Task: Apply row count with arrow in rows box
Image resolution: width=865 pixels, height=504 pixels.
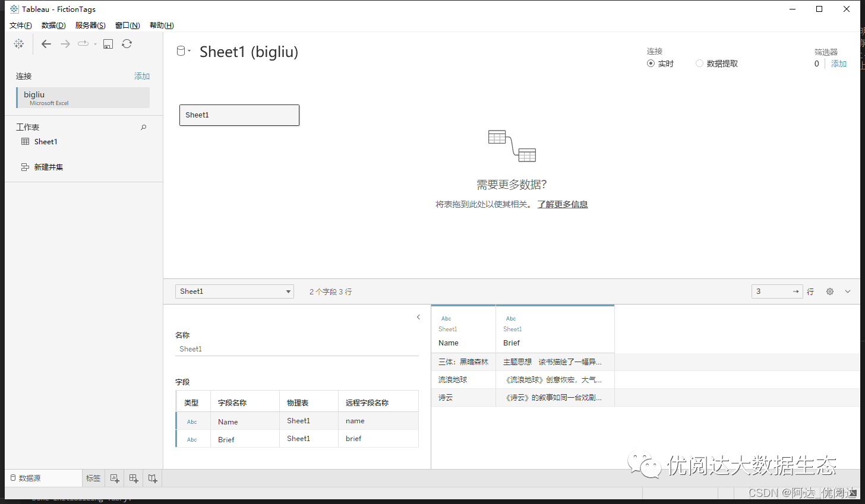Action: (795, 291)
